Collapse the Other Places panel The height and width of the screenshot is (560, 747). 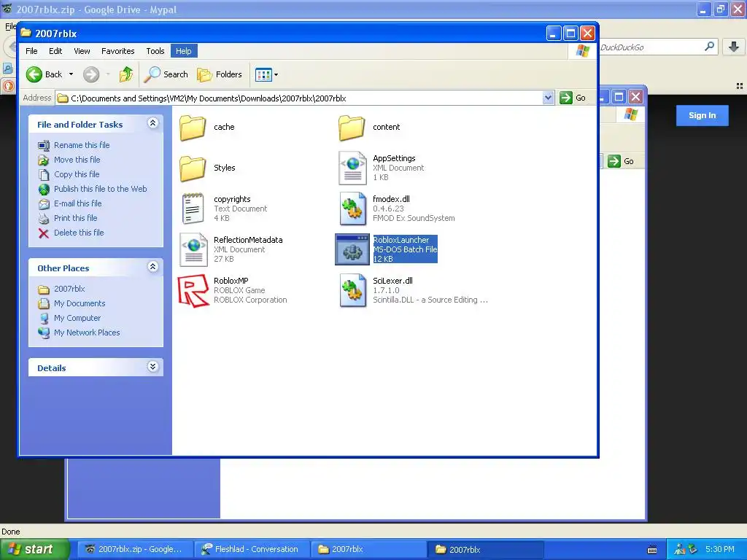click(153, 267)
